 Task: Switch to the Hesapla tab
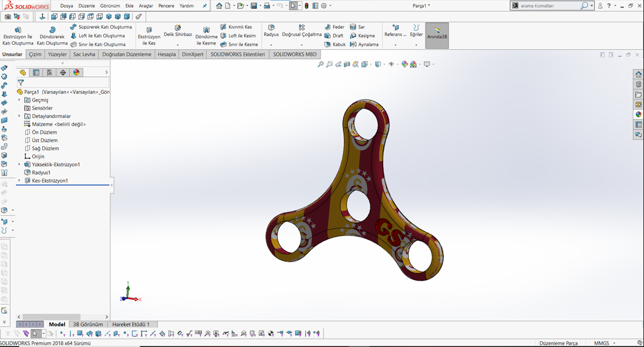(x=167, y=54)
